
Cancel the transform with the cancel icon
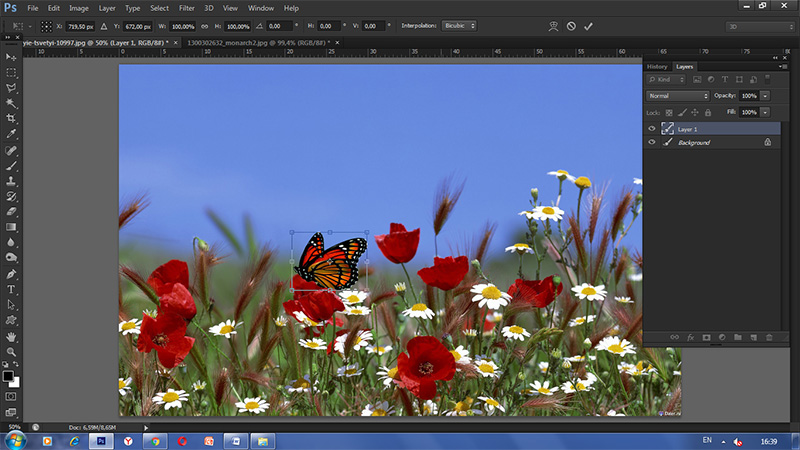coord(571,26)
